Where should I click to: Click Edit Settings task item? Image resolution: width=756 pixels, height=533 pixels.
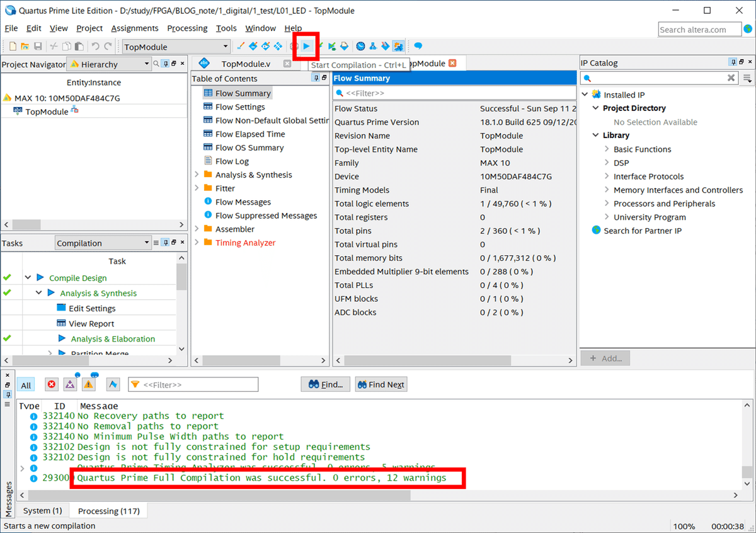(x=92, y=308)
